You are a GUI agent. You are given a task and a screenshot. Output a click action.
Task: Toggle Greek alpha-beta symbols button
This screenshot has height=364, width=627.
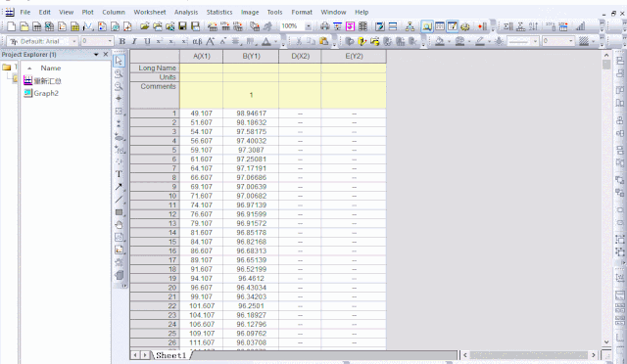pos(197,41)
